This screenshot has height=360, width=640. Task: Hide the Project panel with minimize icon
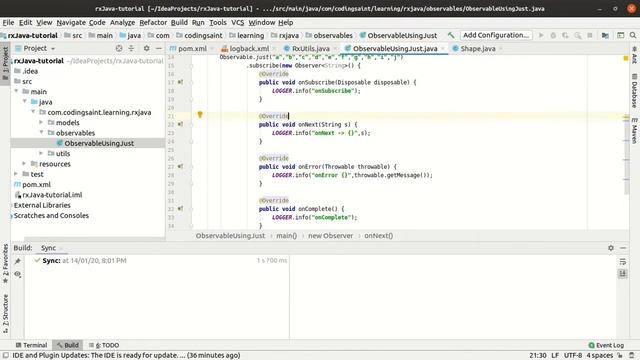pos(159,48)
